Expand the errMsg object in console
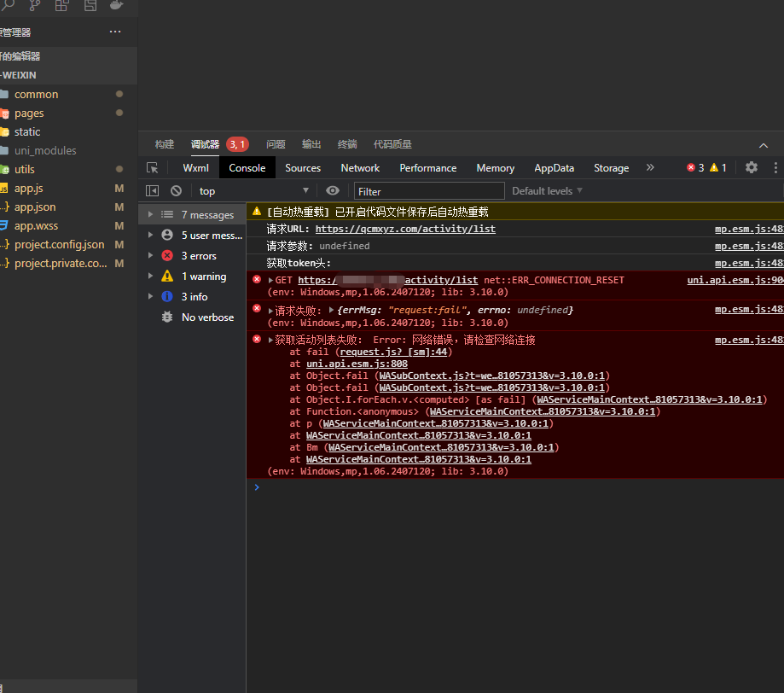The image size is (784, 693). pyautogui.click(x=331, y=310)
